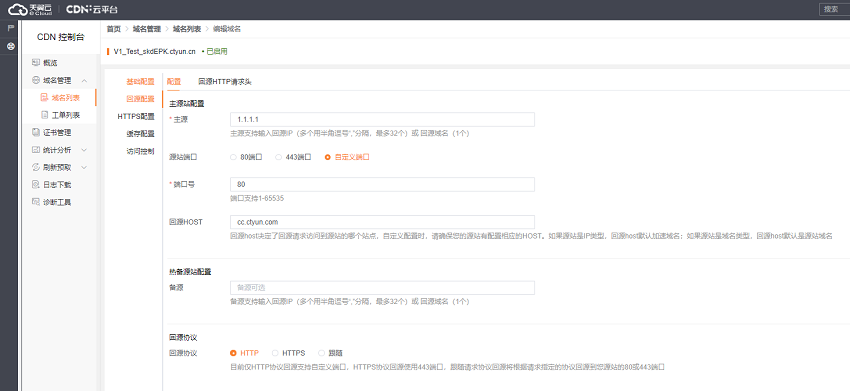This screenshot has width=850, height=391.
Task: Click the 诊断工具 diagnostic icon
Action: coord(36,202)
